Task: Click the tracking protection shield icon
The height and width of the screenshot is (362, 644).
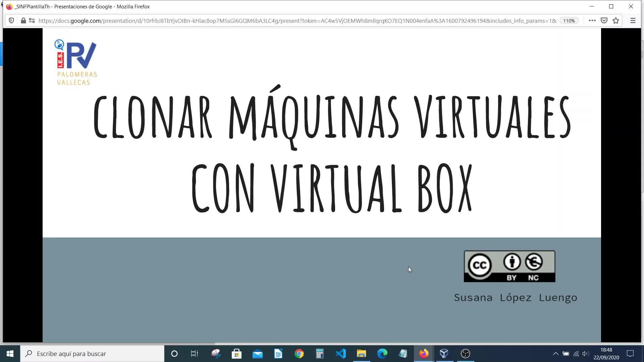Action: (11, 20)
